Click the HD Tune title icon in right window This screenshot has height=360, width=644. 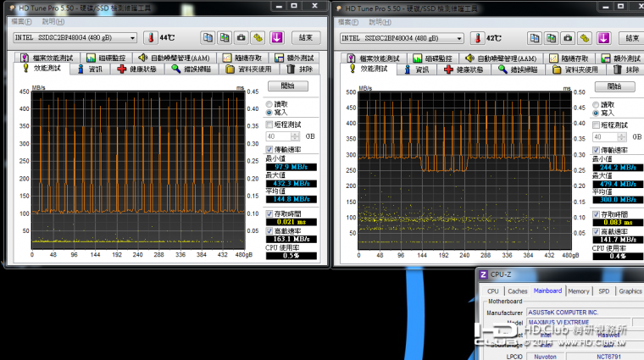(x=338, y=8)
